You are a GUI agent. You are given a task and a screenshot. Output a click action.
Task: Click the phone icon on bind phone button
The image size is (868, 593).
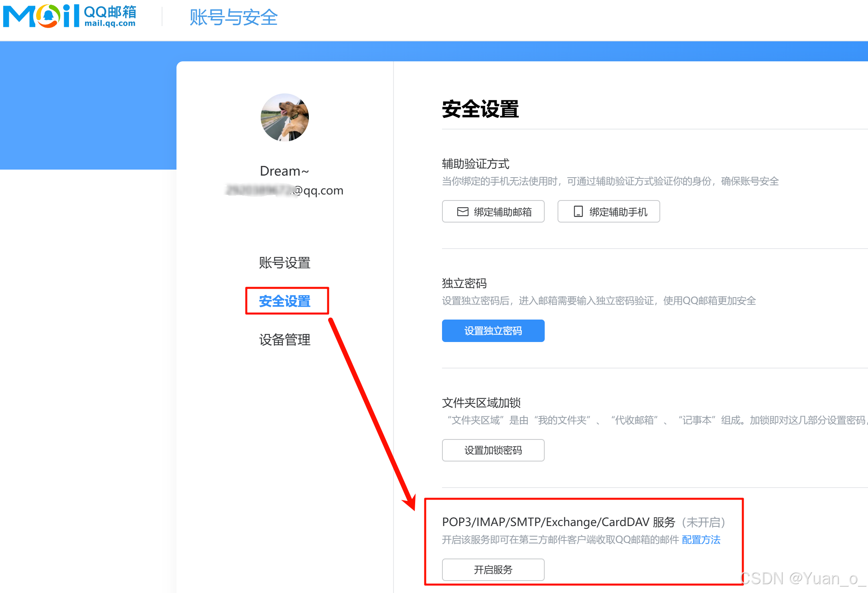pos(578,212)
